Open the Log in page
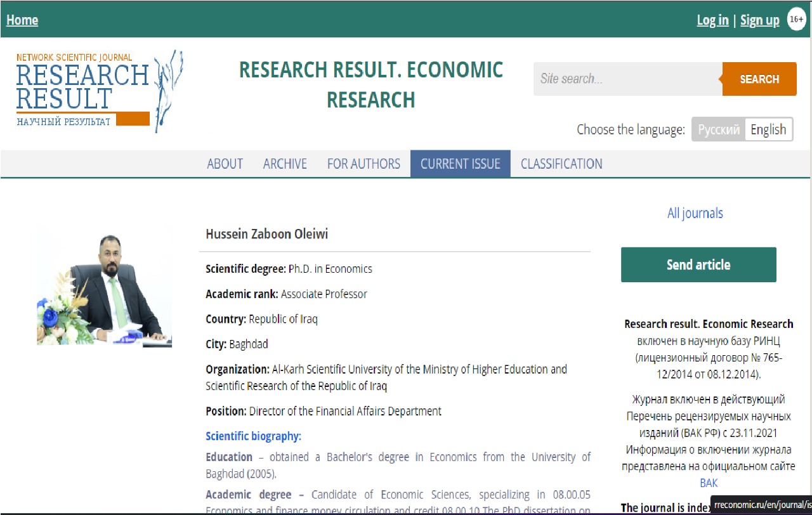 (x=712, y=20)
